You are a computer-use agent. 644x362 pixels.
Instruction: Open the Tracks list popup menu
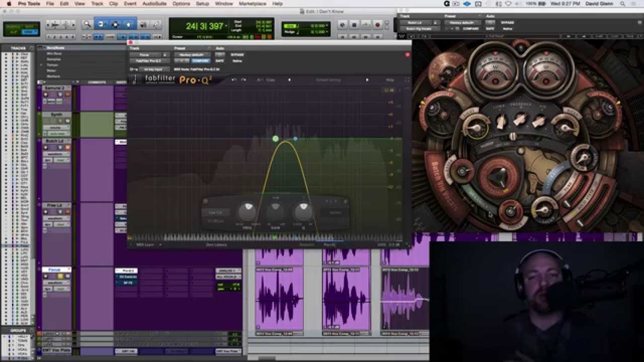click(31, 48)
